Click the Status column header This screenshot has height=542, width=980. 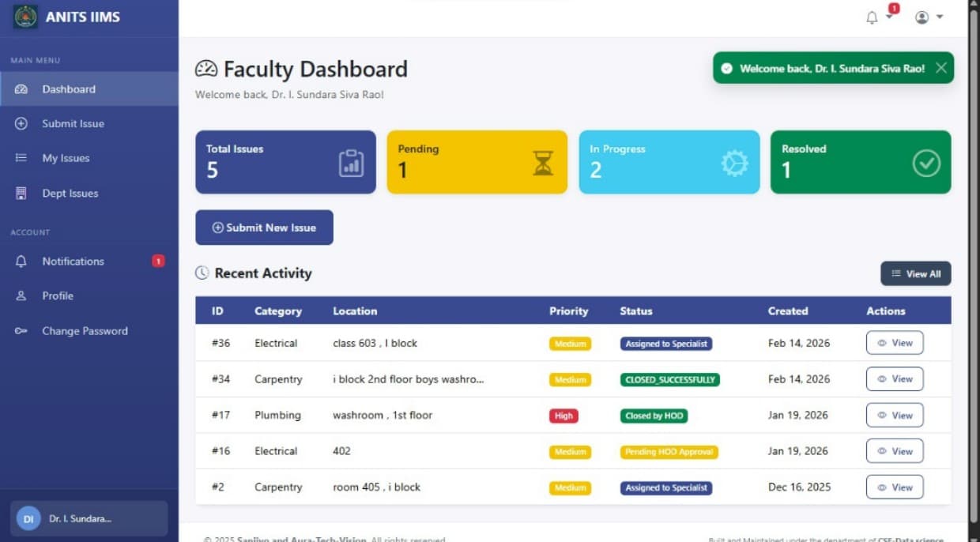coord(636,311)
